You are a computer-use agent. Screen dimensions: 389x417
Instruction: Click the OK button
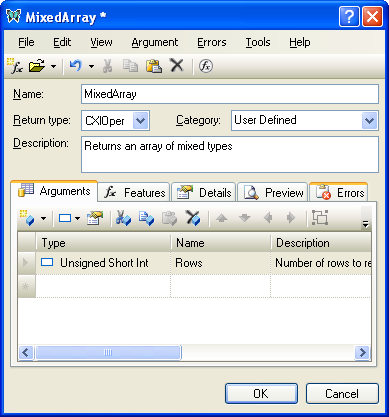pos(261,394)
